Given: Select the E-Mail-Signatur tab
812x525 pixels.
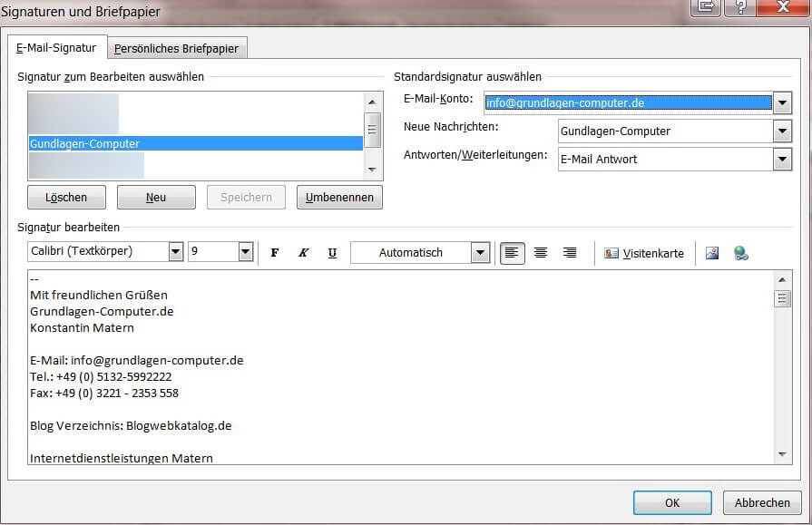Looking at the screenshot, I should (56, 46).
